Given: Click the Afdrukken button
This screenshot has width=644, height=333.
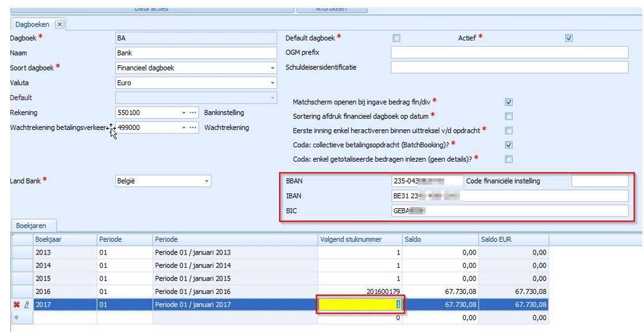Looking at the screenshot, I should click(x=332, y=8).
